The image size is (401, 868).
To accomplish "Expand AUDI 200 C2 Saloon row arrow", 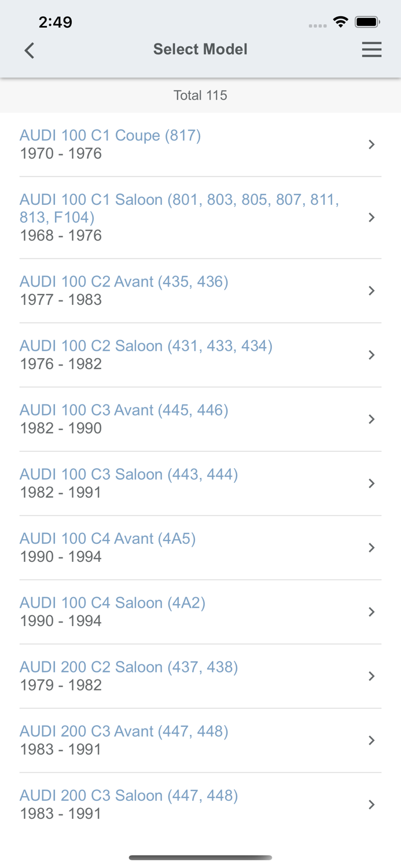I will tap(371, 676).
